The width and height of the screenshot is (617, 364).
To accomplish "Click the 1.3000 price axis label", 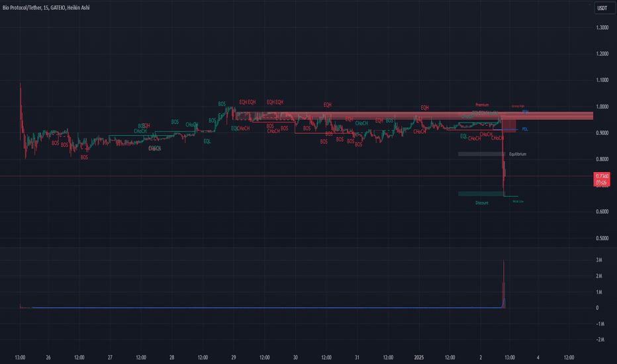I will pos(602,28).
